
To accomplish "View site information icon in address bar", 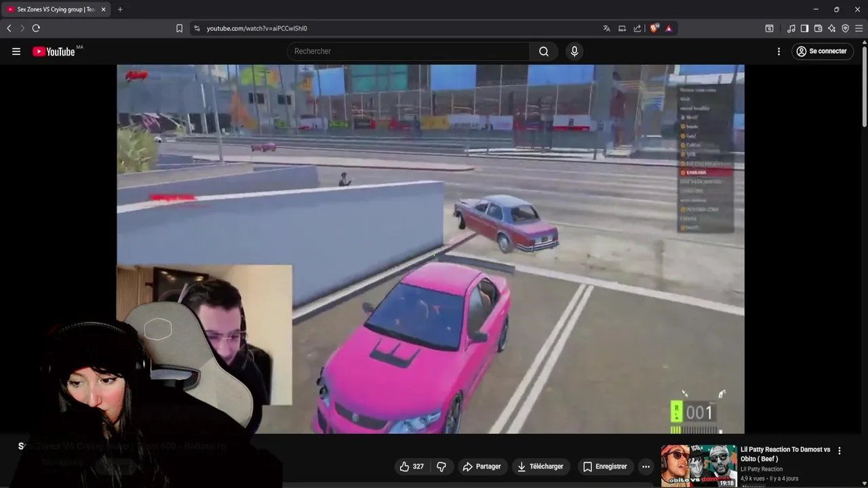I will tap(197, 28).
